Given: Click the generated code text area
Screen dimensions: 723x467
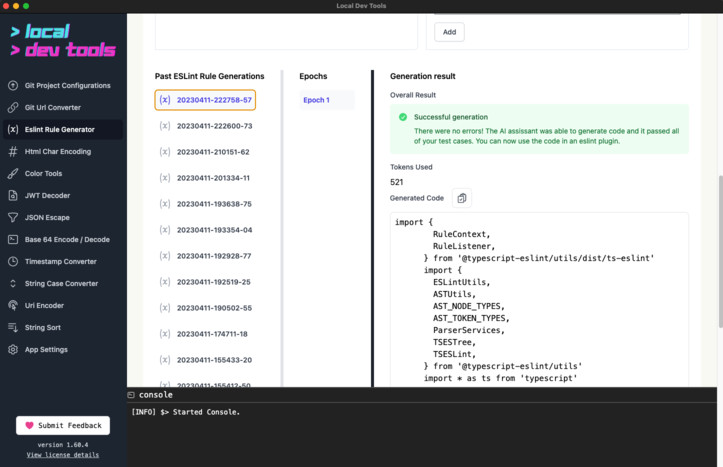Looking at the screenshot, I should pyautogui.click(x=539, y=300).
